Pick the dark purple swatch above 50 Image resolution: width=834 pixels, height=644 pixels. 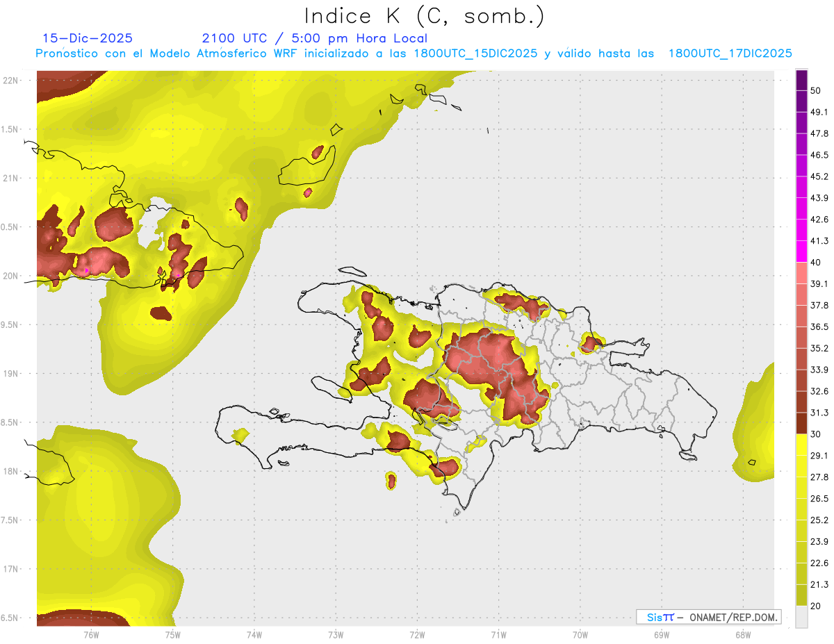(802, 80)
